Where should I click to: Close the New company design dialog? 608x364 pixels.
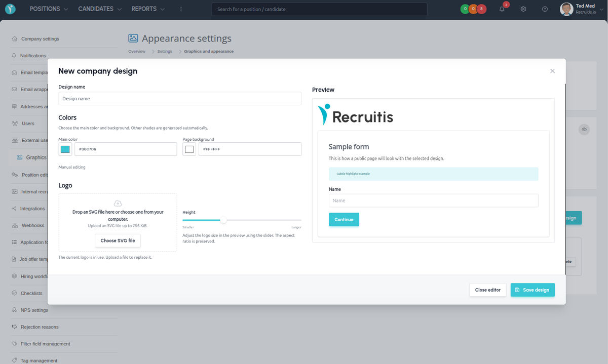552,71
